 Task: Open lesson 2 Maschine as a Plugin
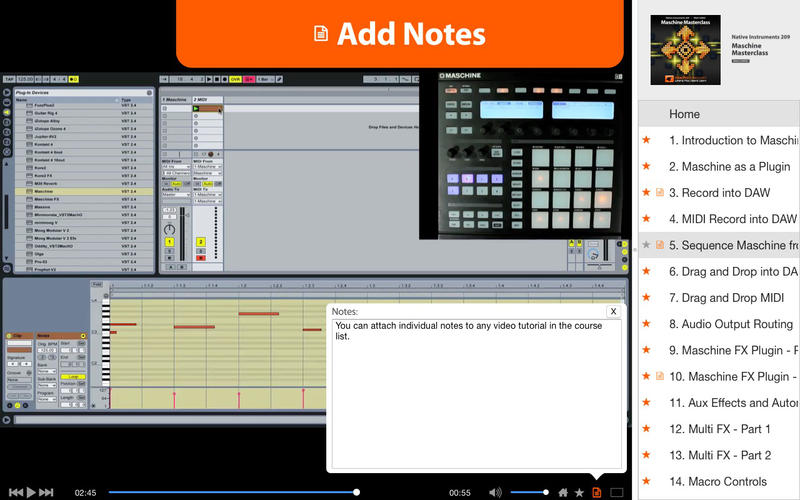(730, 167)
